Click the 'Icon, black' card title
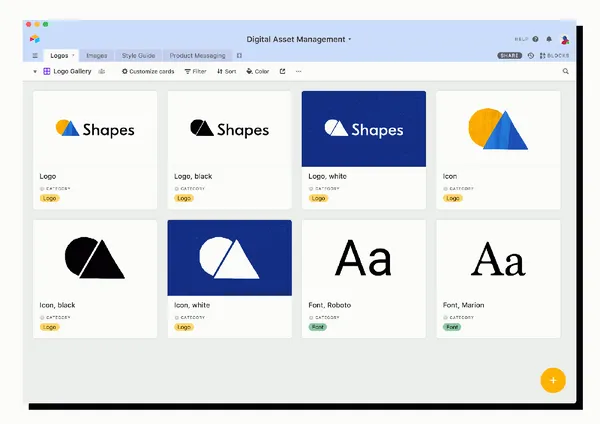The image size is (600, 424). 57,305
